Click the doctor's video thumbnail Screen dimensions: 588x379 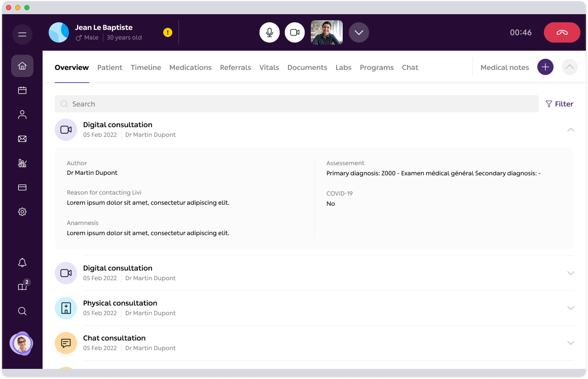[326, 32]
